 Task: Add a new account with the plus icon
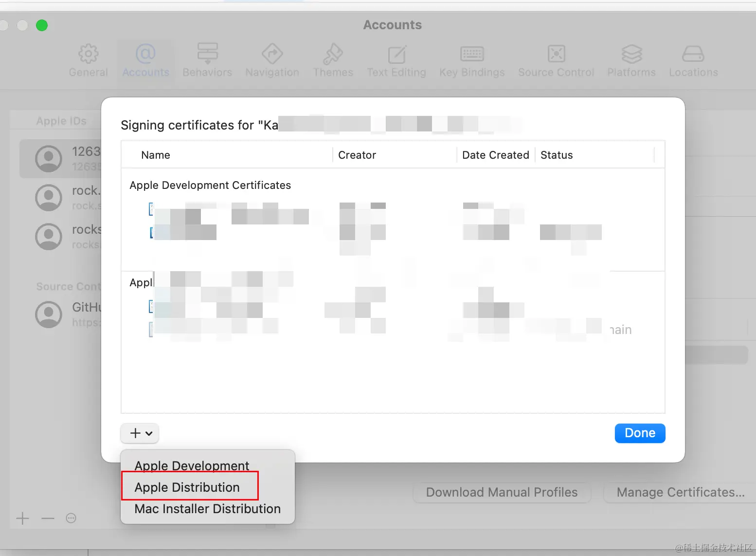click(23, 518)
